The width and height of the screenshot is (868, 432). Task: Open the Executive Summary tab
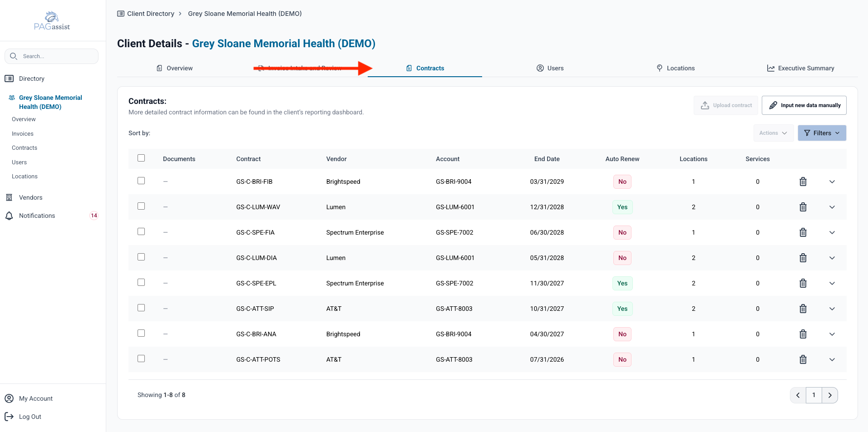point(801,68)
